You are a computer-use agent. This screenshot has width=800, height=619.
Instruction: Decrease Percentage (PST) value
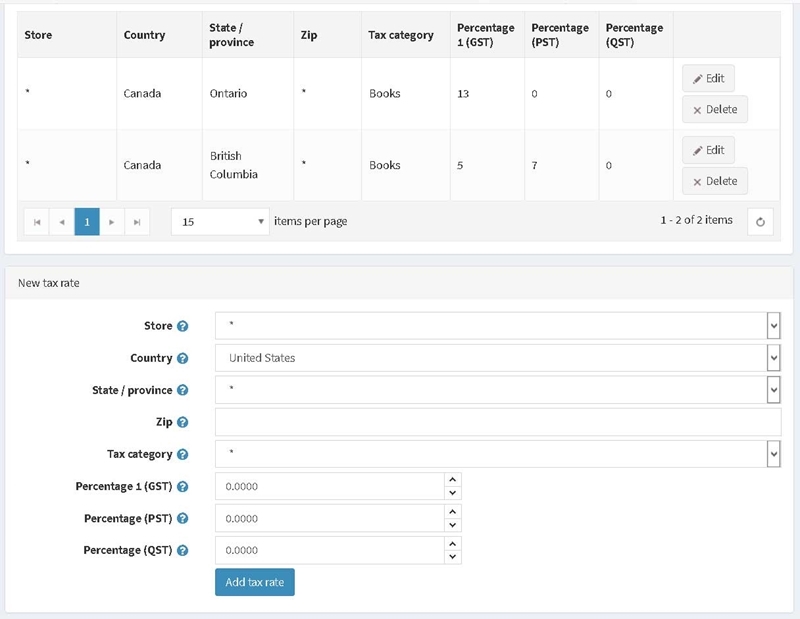(x=453, y=525)
